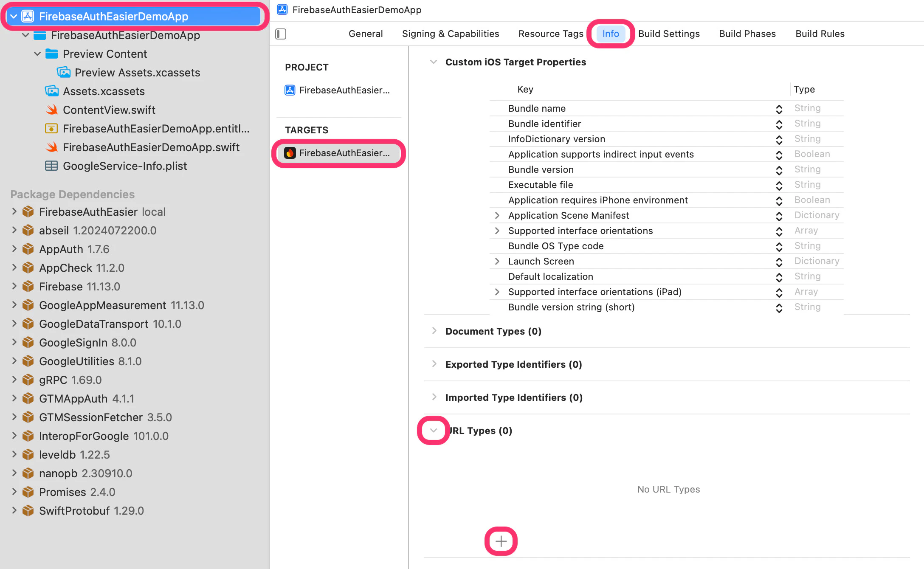Select the Info tab

tap(611, 34)
